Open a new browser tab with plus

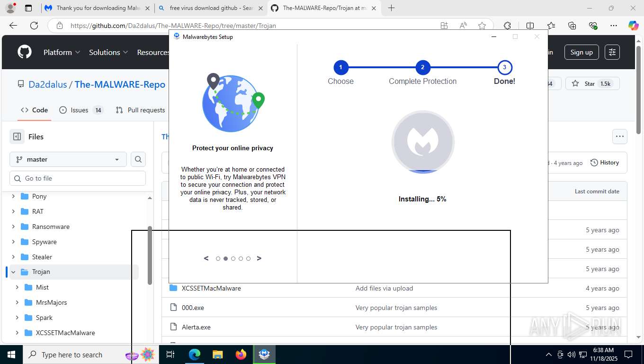pyautogui.click(x=391, y=8)
